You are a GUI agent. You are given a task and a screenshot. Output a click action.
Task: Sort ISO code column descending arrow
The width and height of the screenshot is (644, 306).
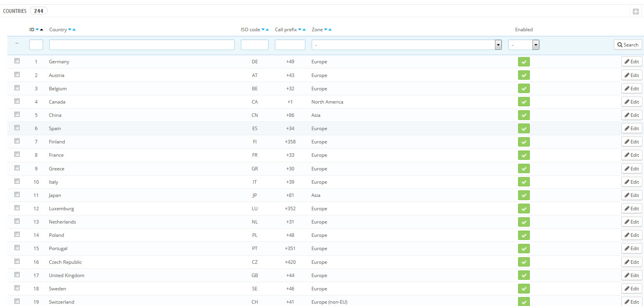[x=263, y=30]
